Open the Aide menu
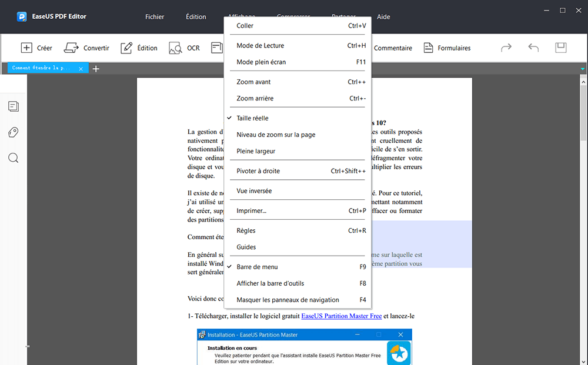This screenshot has height=365, width=588. point(383,17)
